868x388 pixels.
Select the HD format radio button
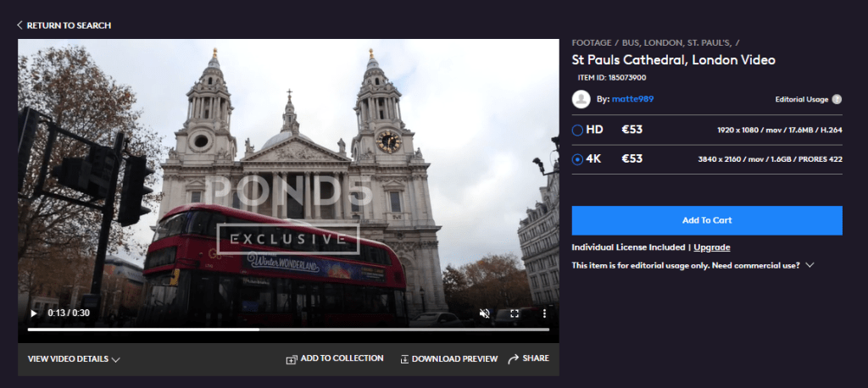(x=577, y=130)
